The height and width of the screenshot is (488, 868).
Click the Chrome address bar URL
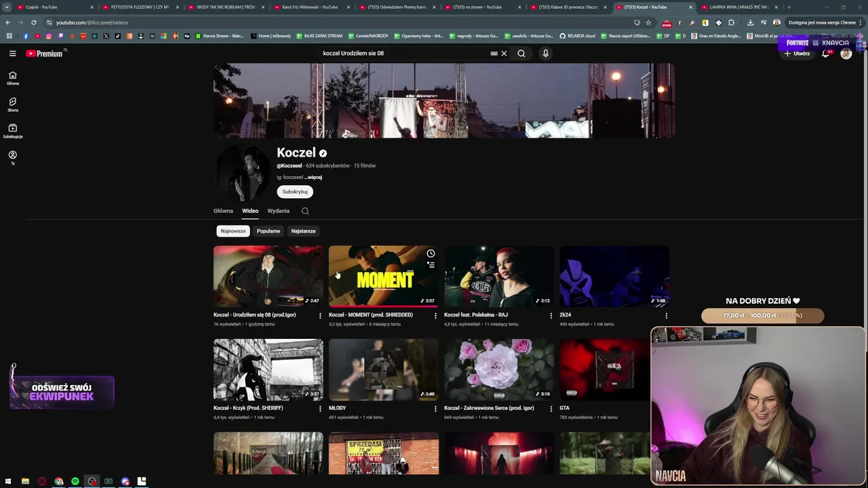coord(92,22)
